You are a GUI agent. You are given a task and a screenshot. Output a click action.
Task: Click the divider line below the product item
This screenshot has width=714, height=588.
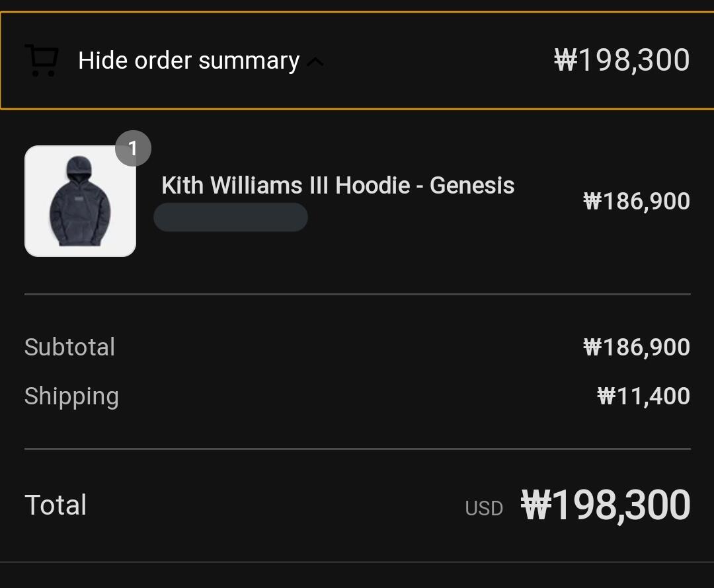[x=357, y=294]
